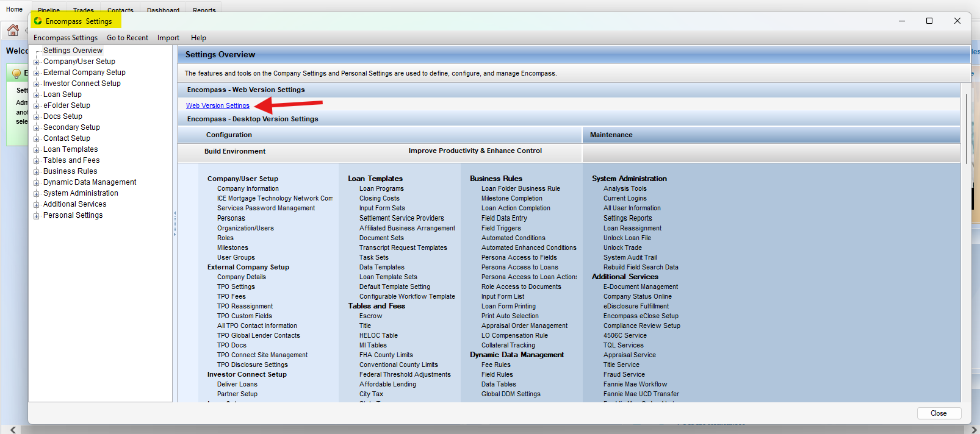This screenshot has height=434, width=980.
Task: Expand the Investor Connect Setup tree node
Action: tap(37, 84)
